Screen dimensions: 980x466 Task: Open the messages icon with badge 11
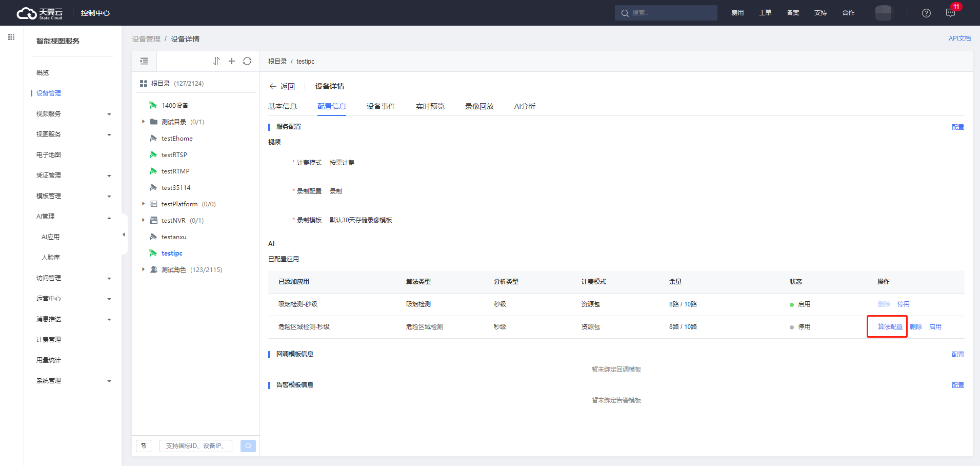[x=950, y=13]
